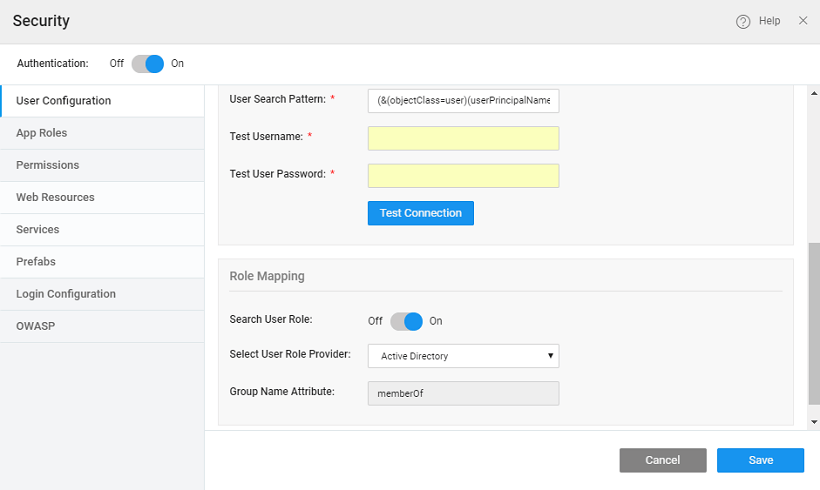
Task: Open the OWASP settings section
Action: [x=35, y=326]
